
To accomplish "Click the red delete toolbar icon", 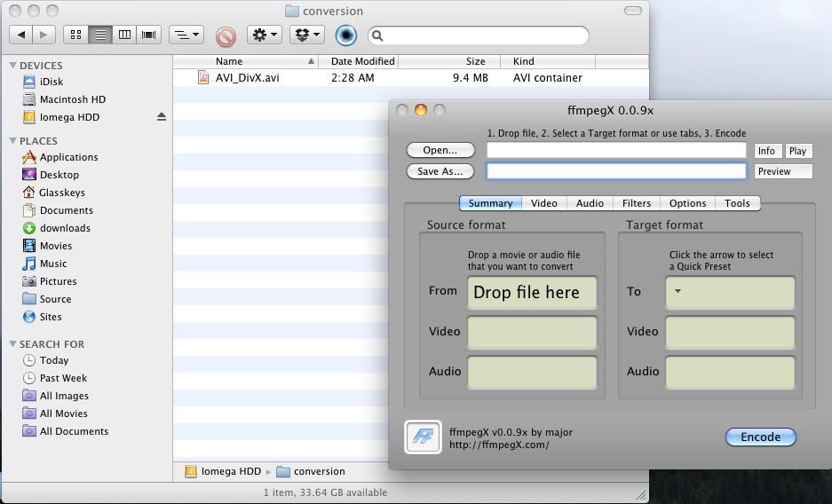I will click(x=226, y=35).
